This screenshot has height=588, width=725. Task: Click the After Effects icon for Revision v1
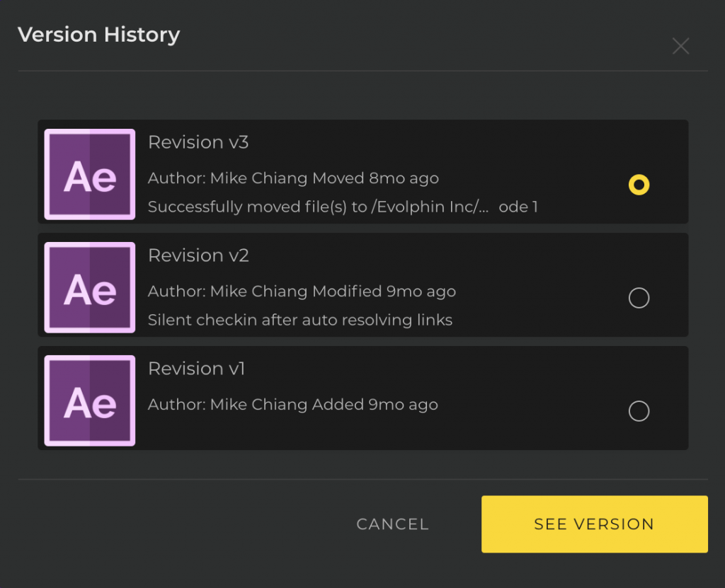(90, 400)
